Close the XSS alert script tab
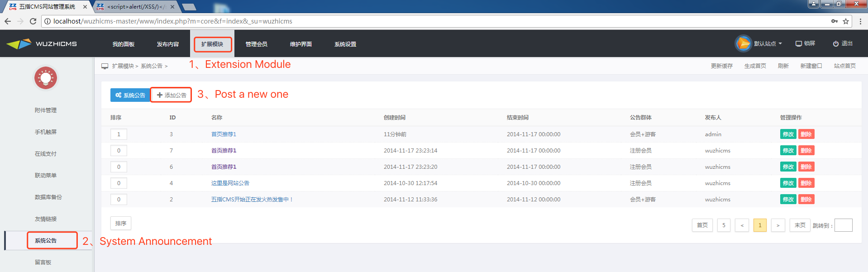This screenshot has height=272, width=868. coord(172,7)
